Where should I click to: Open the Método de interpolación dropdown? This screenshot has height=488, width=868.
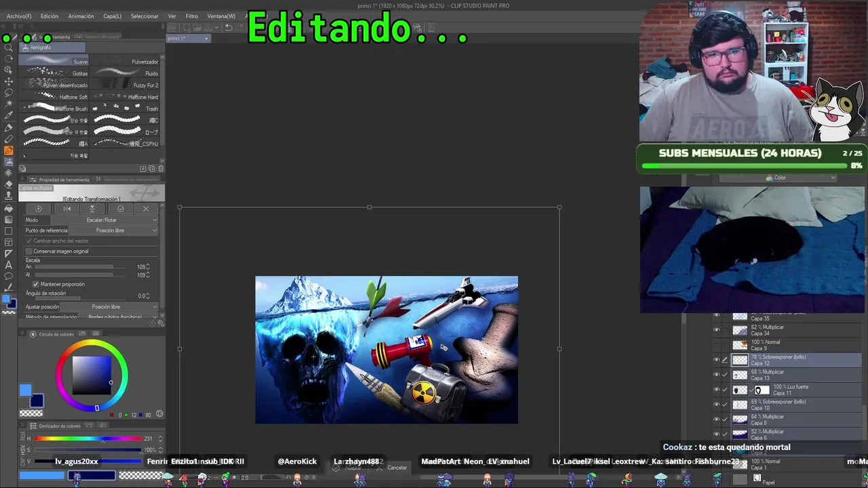(x=117, y=317)
